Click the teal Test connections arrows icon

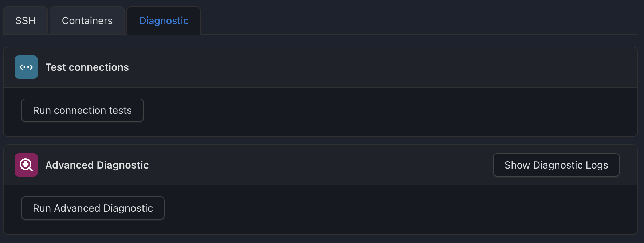26,67
